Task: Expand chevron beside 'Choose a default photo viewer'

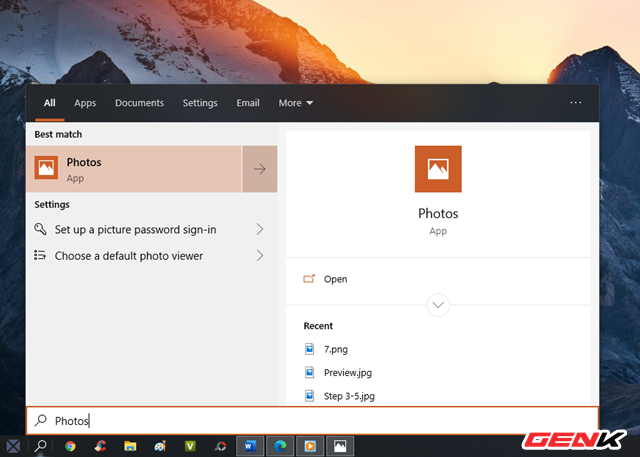Action: [x=260, y=256]
